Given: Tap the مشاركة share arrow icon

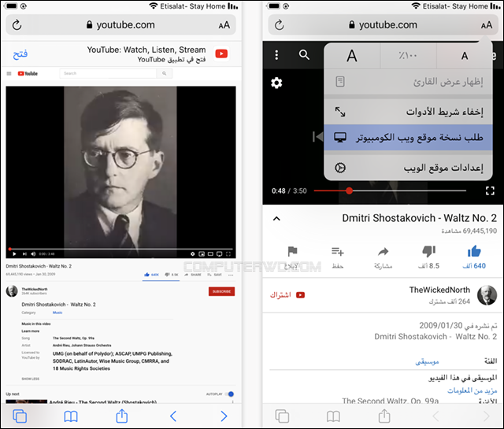Looking at the screenshot, I should [x=384, y=251].
